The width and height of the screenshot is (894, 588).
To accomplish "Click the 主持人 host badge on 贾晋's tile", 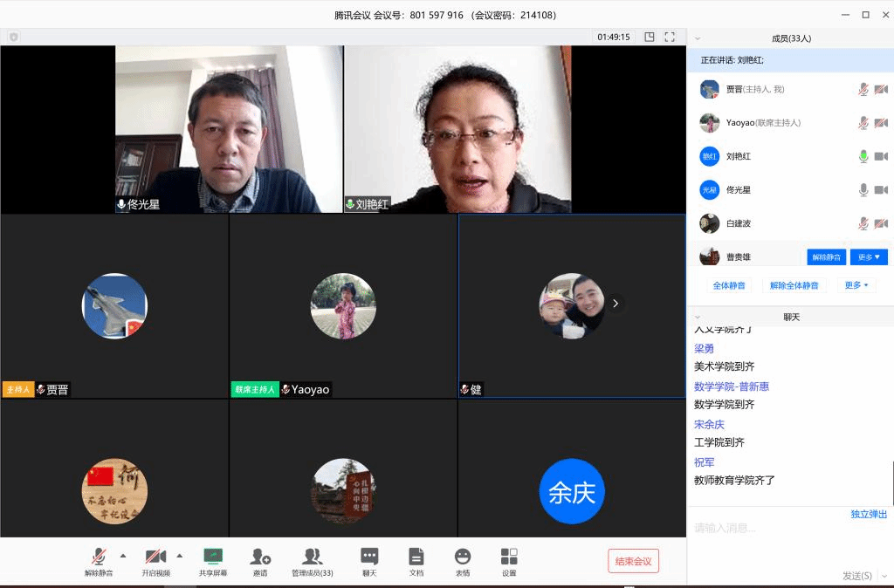I will click(x=18, y=390).
